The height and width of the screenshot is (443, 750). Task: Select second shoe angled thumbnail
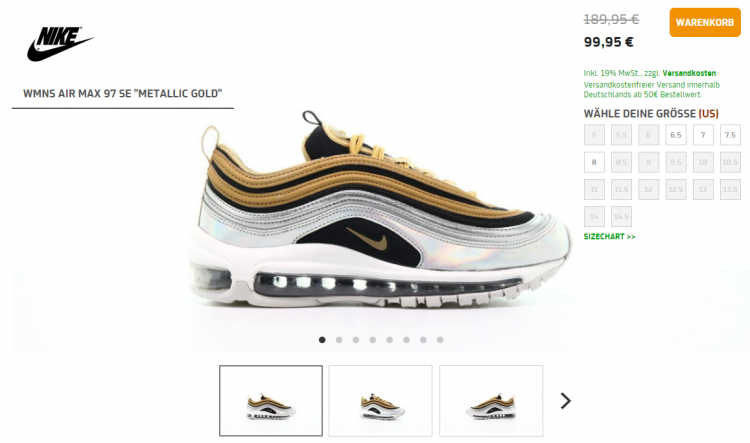pyautogui.click(x=380, y=401)
